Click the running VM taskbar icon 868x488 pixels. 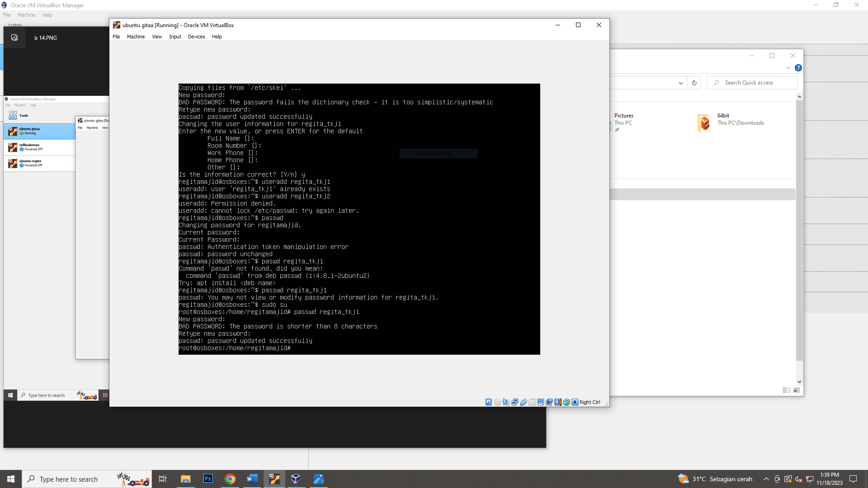tap(274, 479)
